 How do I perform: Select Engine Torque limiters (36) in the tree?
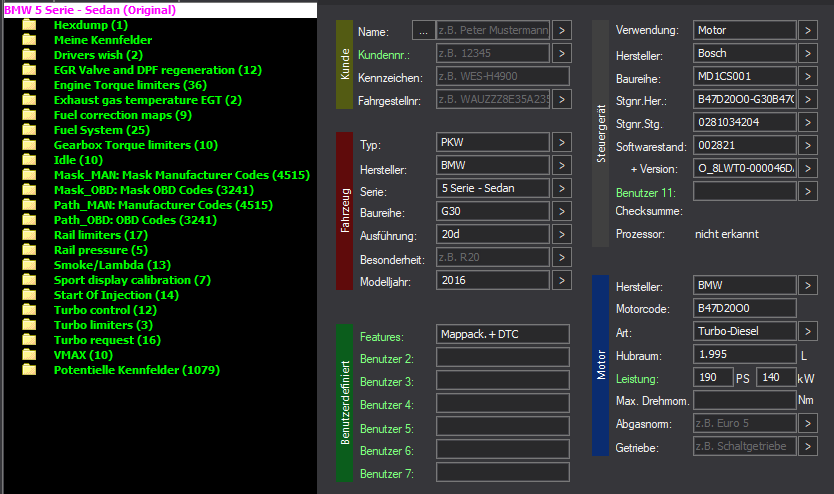point(129,85)
